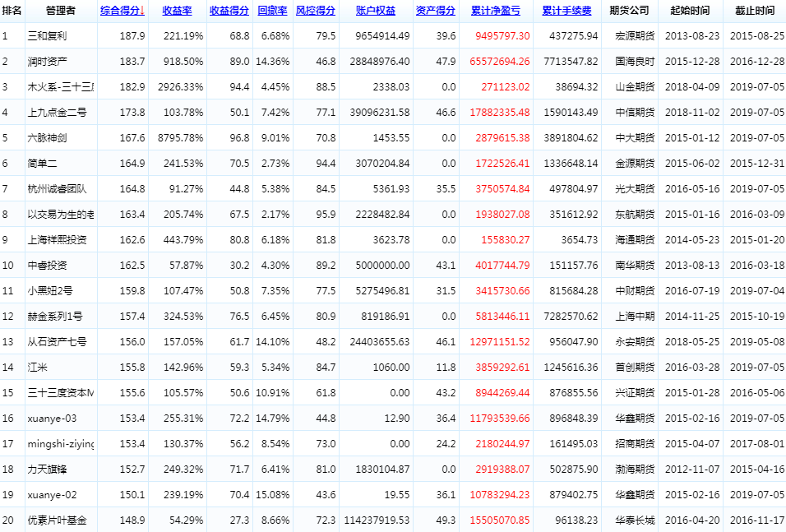Select manager 上海祥熙投资
The width and height of the screenshot is (786, 532).
[58, 240]
